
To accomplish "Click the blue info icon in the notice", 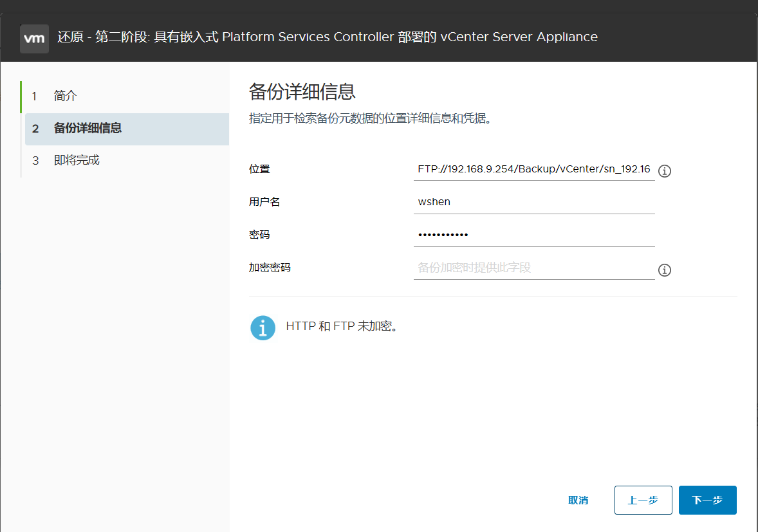I will pyautogui.click(x=263, y=327).
